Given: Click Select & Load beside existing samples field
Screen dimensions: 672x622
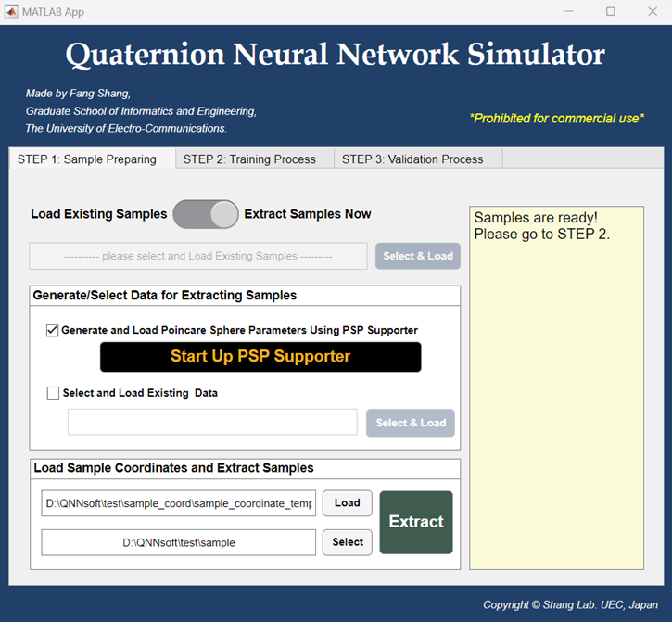Looking at the screenshot, I should (x=418, y=256).
